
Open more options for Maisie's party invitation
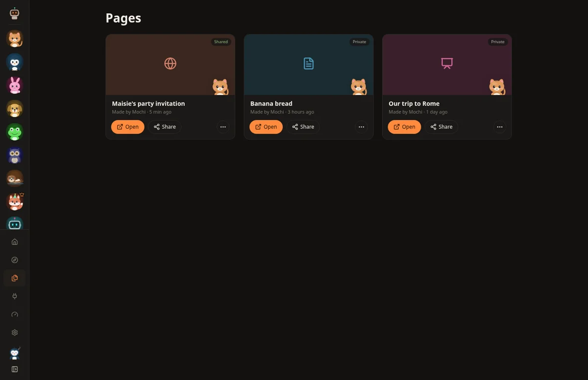(223, 127)
